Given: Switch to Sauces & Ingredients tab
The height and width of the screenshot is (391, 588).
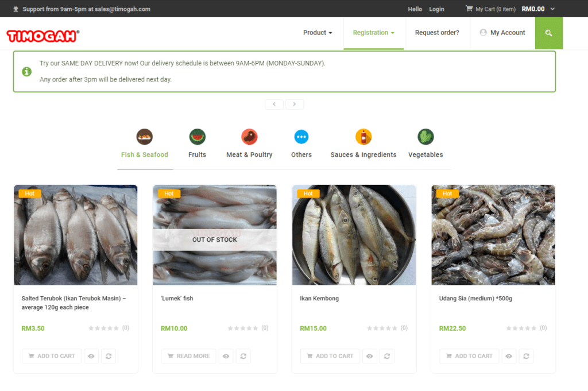Looking at the screenshot, I should (363, 154).
